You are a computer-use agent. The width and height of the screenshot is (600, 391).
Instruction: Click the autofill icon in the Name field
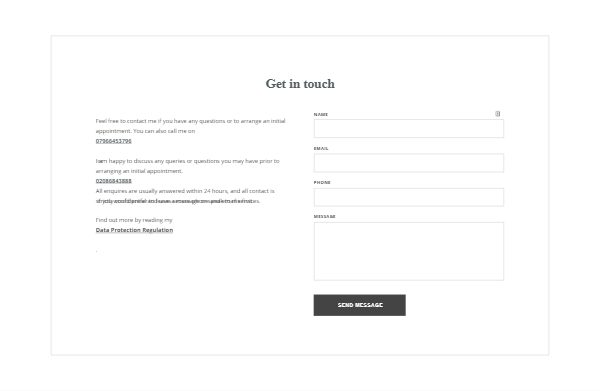click(x=497, y=114)
